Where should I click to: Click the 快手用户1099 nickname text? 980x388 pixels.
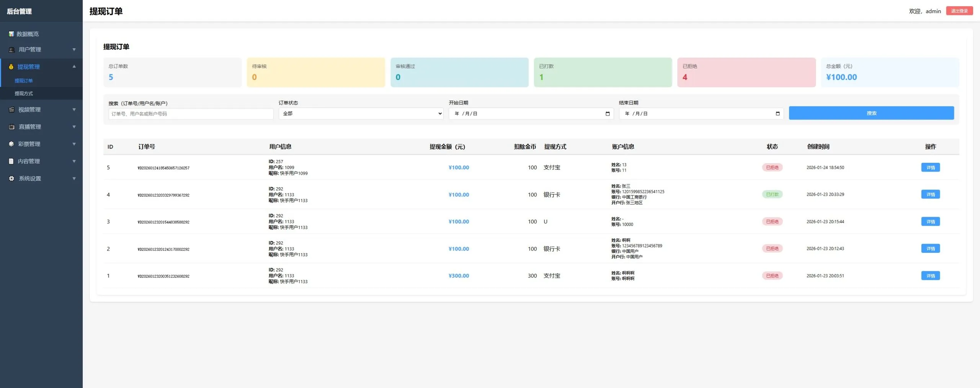pos(294,174)
